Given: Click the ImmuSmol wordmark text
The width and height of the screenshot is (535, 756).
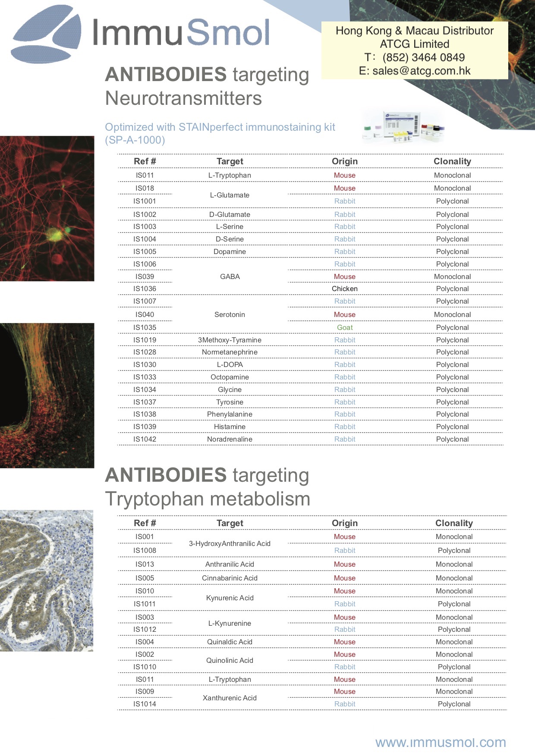Looking at the screenshot, I should click(x=181, y=33).
